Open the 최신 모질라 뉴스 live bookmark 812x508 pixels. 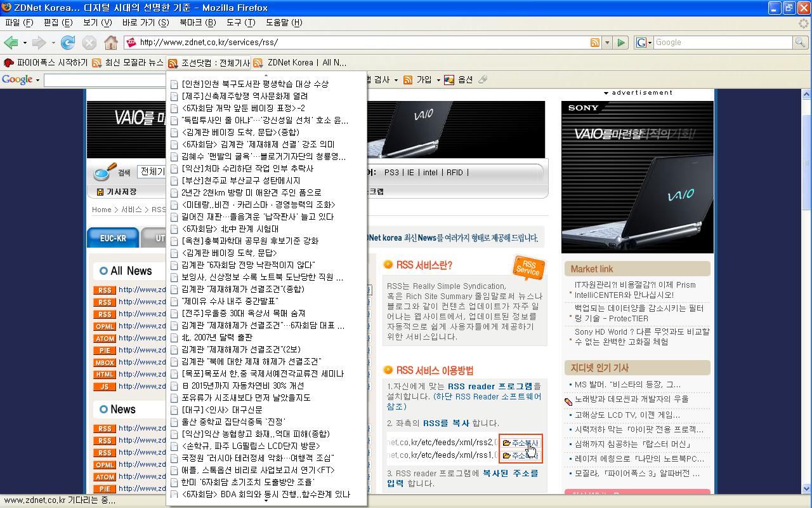pyautogui.click(x=128, y=63)
